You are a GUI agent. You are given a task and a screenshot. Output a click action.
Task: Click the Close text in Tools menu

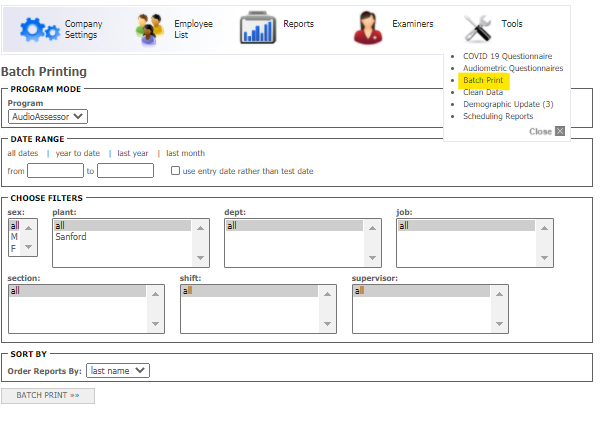click(540, 132)
